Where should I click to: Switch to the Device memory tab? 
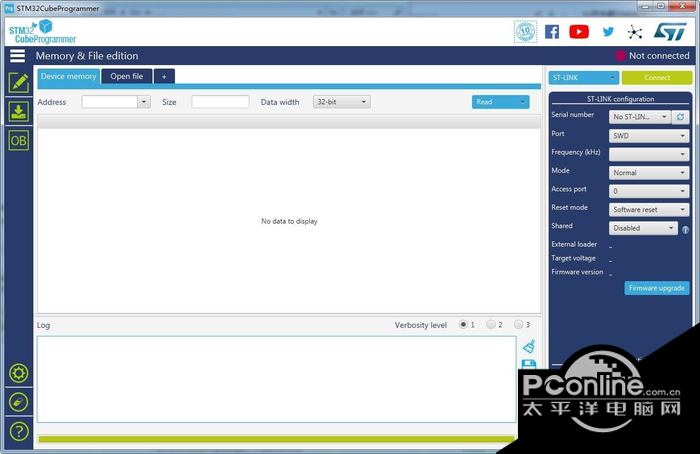pyautogui.click(x=69, y=76)
